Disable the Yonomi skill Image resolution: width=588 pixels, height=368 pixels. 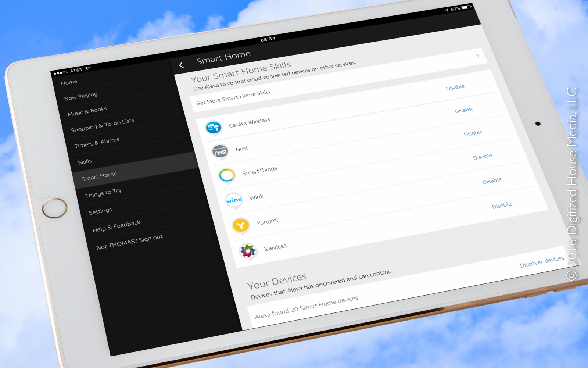click(x=492, y=181)
